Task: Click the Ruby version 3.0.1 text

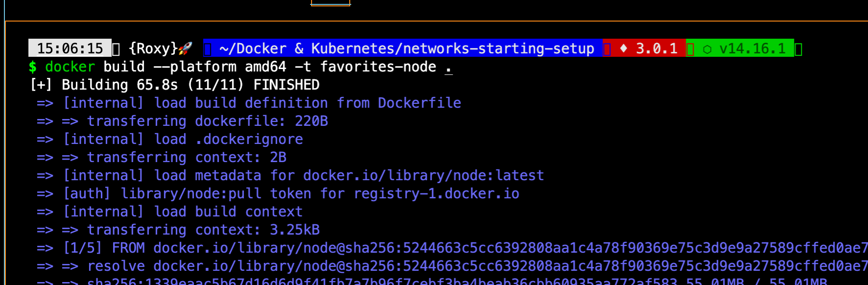Action: (x=656, y=48)
